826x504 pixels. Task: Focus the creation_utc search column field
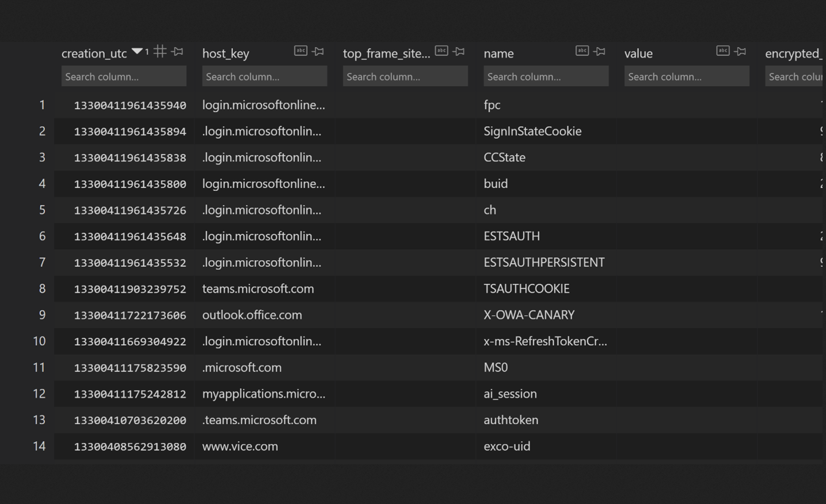coord(124,76)
